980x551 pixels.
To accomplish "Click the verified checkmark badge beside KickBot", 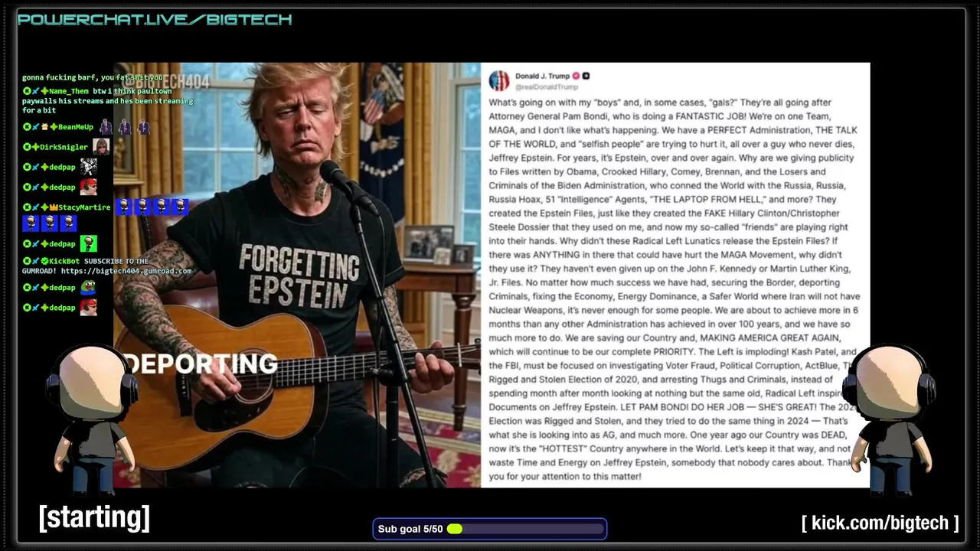I will click(x=44, y=261).
